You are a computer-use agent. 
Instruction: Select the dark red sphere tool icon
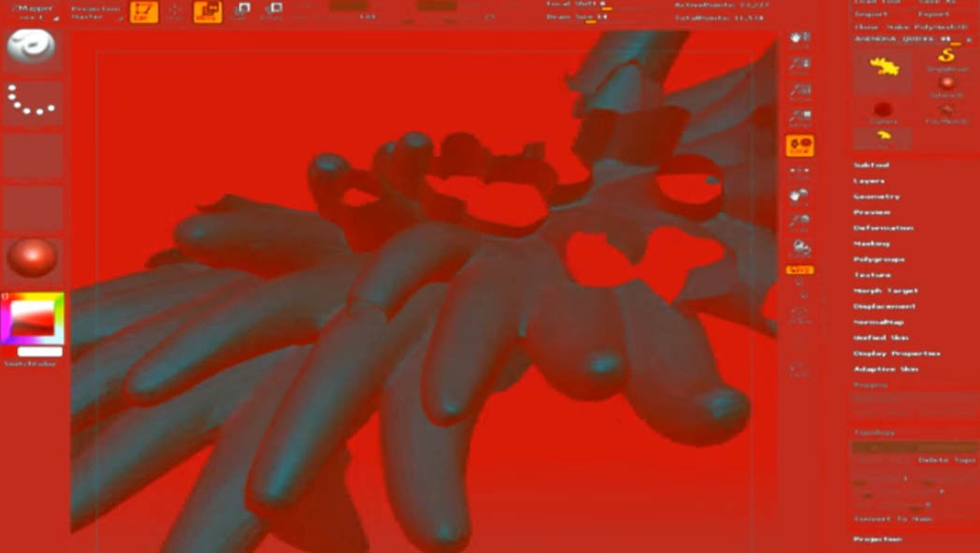pos(883,111)
